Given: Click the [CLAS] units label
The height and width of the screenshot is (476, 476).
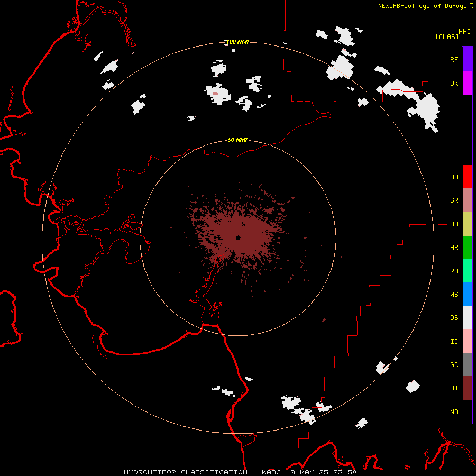Looking at the screenshot, I should tap(447, 36).
